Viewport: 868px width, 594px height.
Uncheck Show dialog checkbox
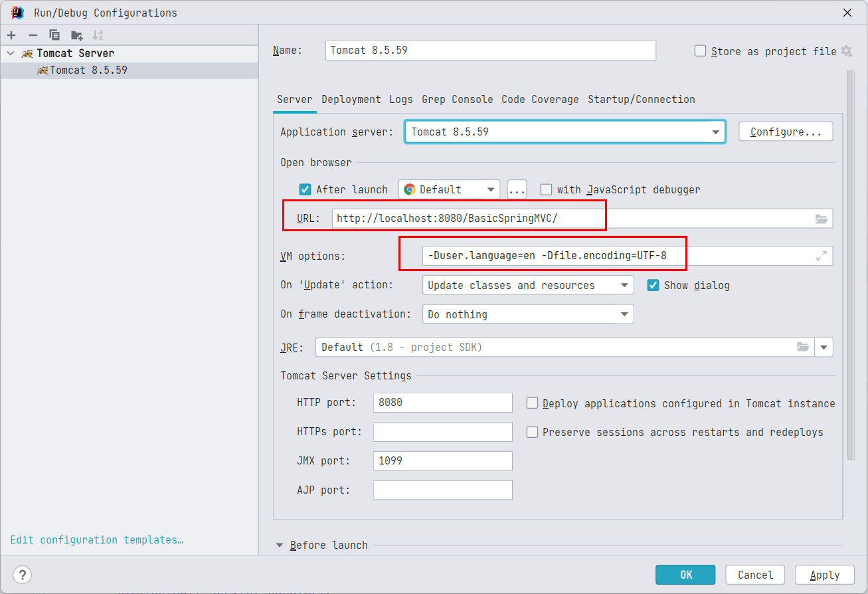pyautogui.click(x=653, y=285)
